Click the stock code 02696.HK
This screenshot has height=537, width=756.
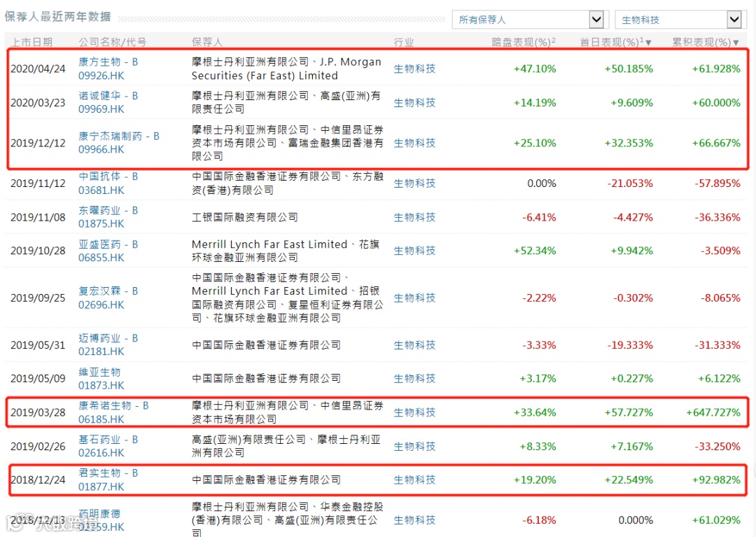point(101,305)
